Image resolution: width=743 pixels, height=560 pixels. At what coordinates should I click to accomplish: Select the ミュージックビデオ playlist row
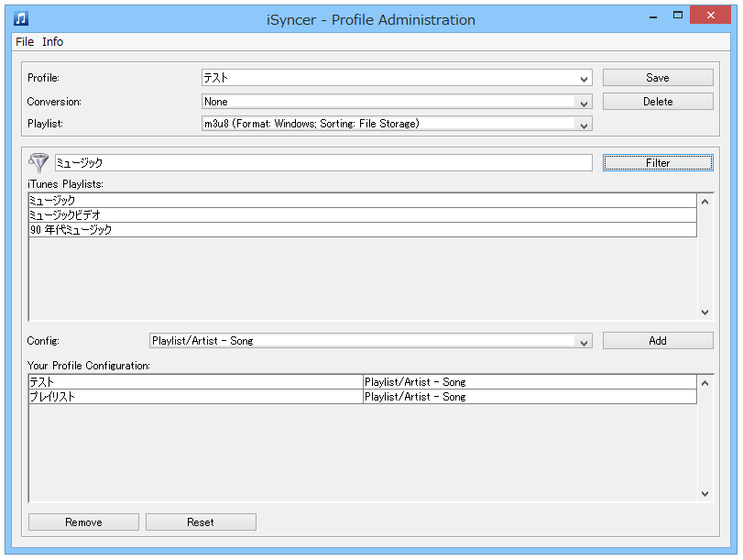363,214
